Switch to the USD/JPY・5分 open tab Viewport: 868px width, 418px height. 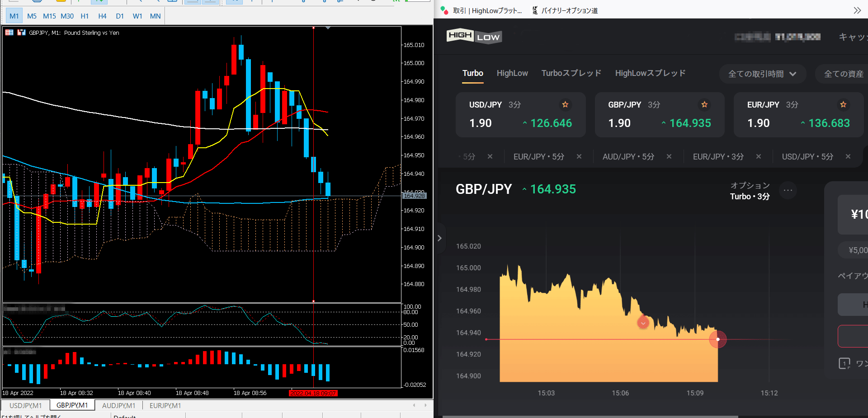[x=807, y=157]
